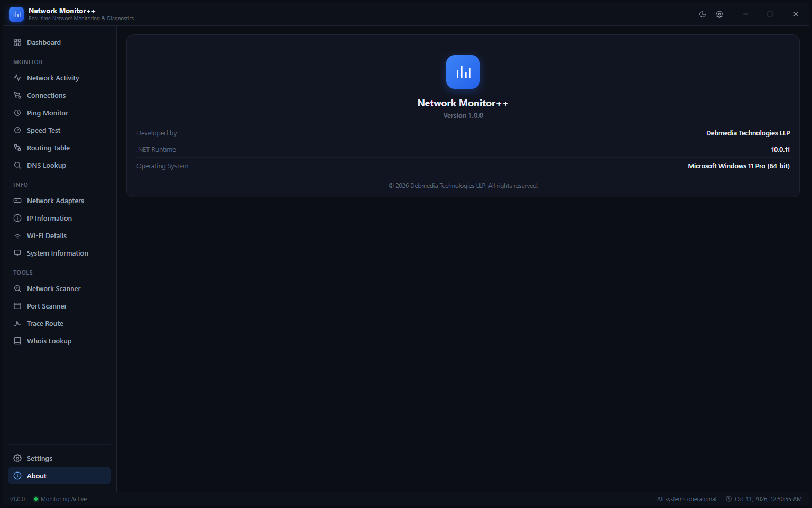Screen dimensions: 812x508
Task: Select the About sidebar item
Action: coord(59,476)
